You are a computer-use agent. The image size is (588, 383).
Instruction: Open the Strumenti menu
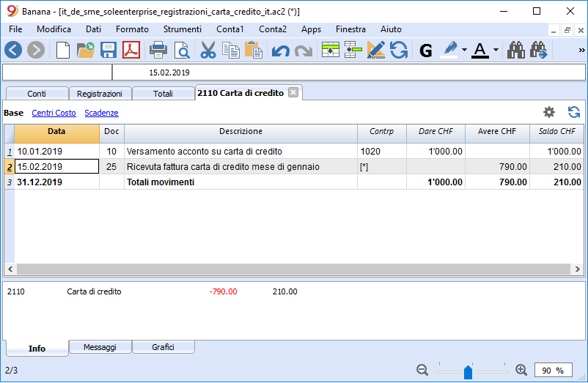click(183, 29)
